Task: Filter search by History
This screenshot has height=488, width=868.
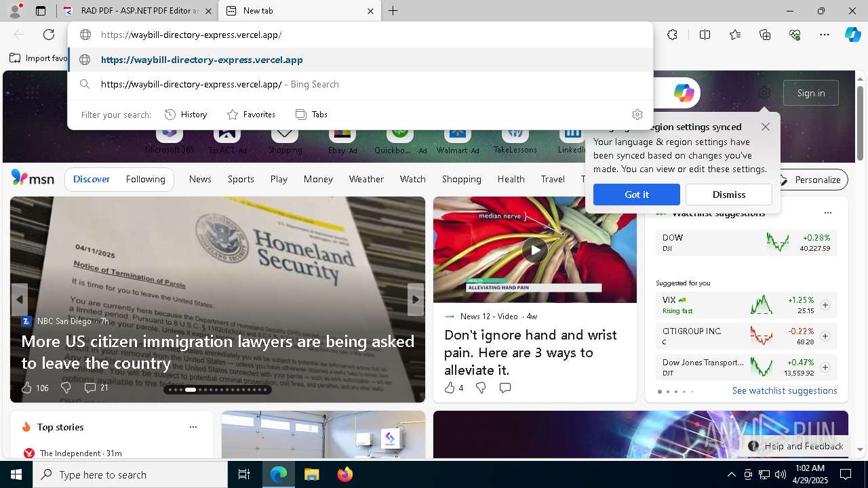Action: tap(186, 115)
